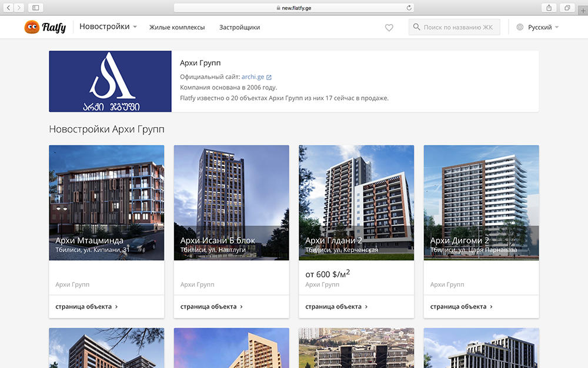Click address Тбилиси, ул. Навтлуги

(213, 249)
